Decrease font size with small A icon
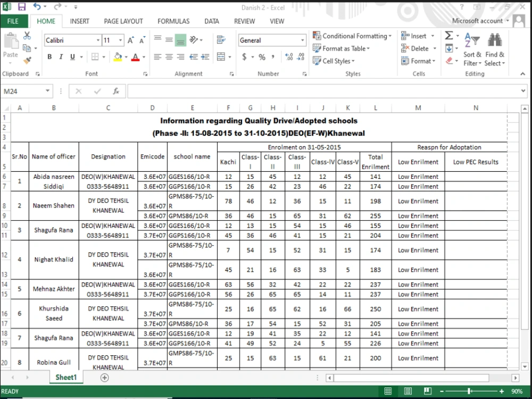532x399 pixels. pos(142,40)
